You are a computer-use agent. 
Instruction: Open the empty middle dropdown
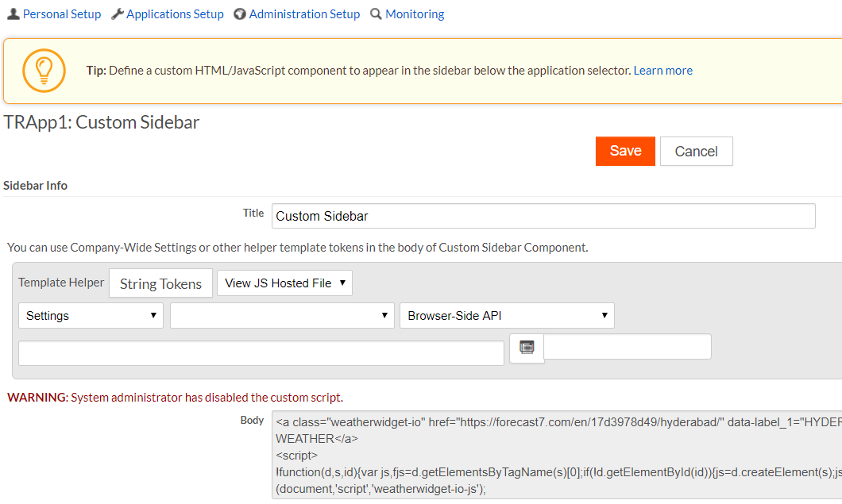click(282, 316)
